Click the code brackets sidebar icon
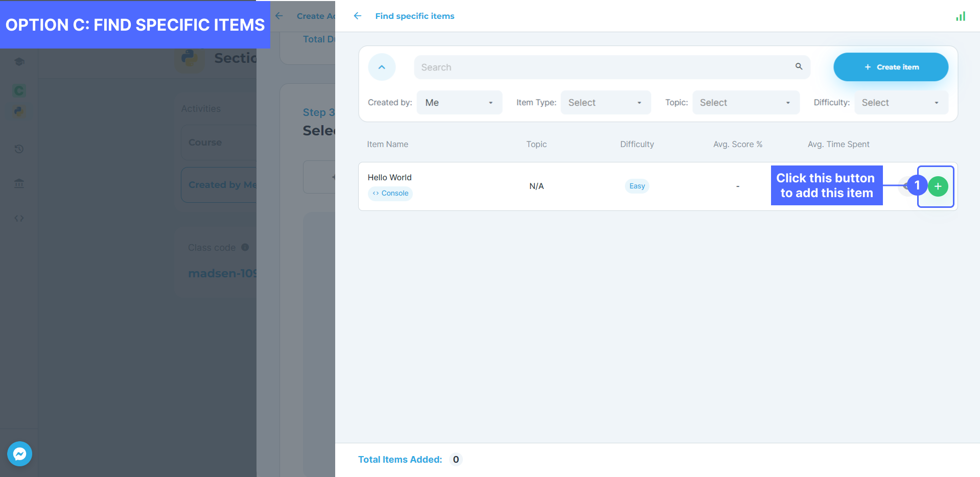980x477 pixels. pos(19,219)
